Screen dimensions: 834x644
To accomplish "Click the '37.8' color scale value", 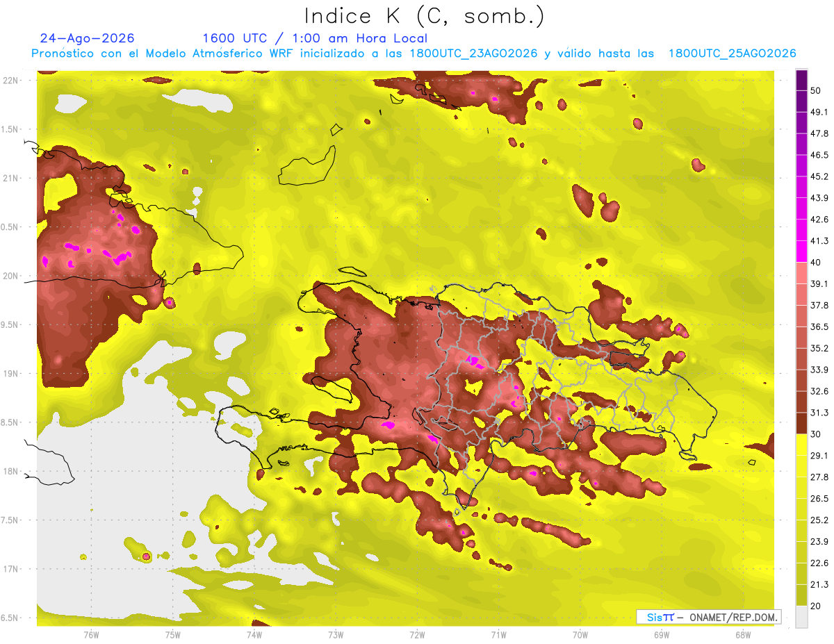I will [x=819, y=305].
